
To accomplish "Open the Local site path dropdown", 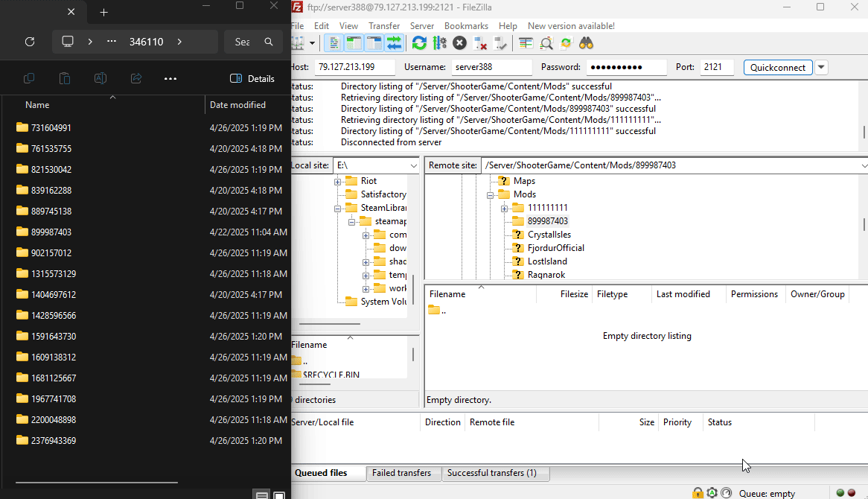I will (413, 165).
